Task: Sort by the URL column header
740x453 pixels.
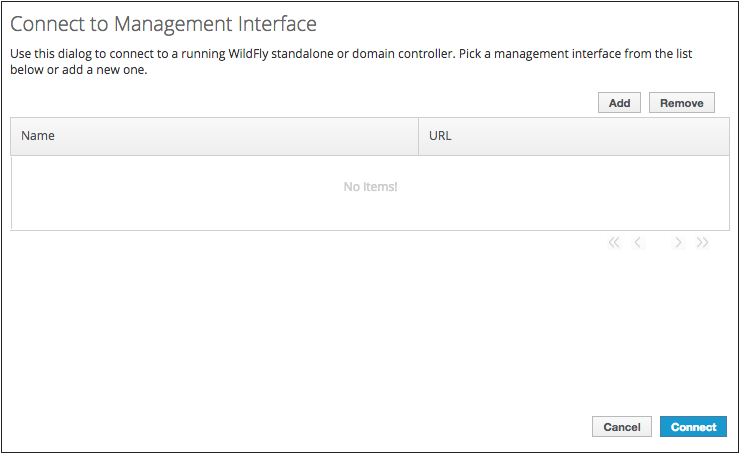Action: pyautogui.click(x=440, y=136)
